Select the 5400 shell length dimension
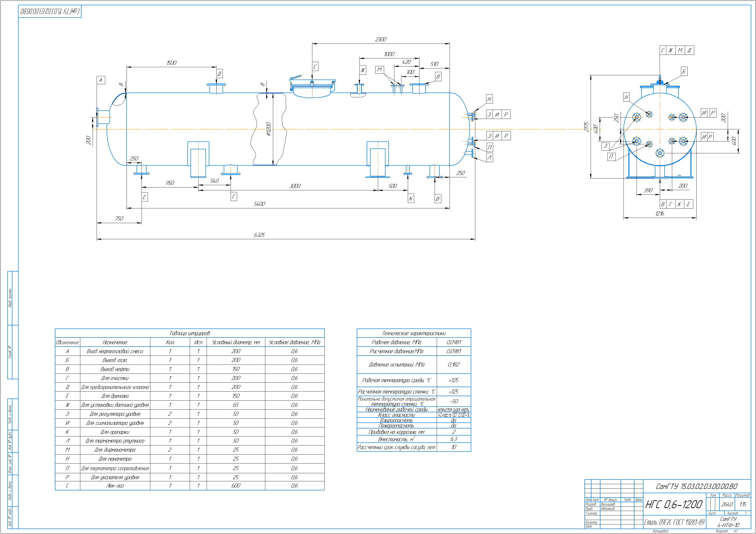756x534 pixels. click(259, 204)
